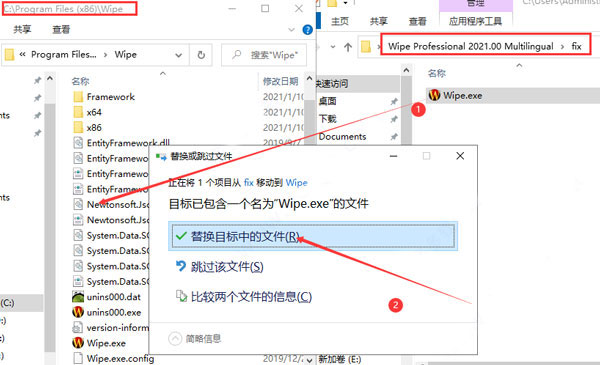
Task: Sort by 名称 column in Wipe window
Action: click(x=80, y=81)
